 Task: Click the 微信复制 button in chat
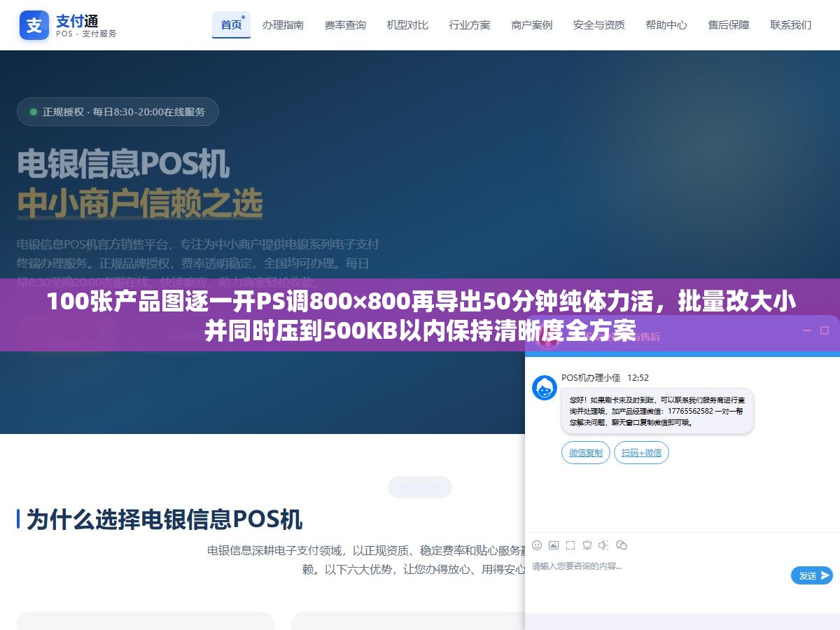coord(586,453)
